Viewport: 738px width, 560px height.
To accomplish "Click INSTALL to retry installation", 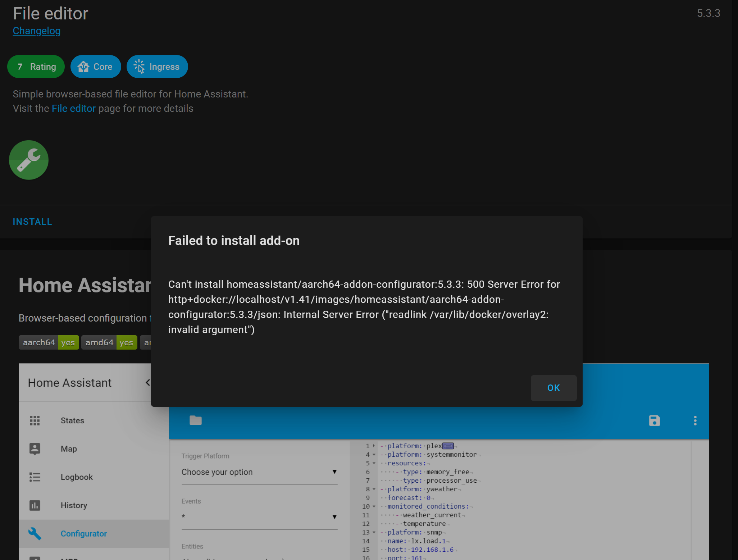I will tap(32, 222).
